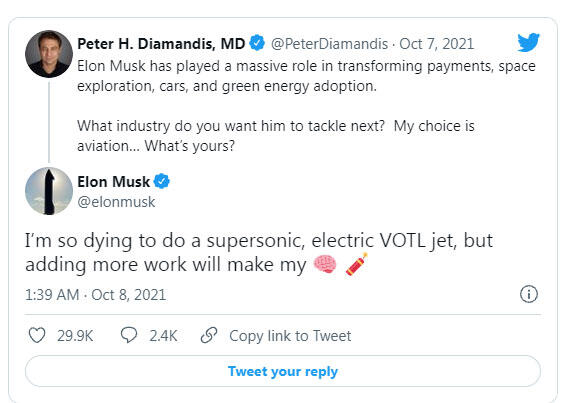Open the 1:39 AM Oct 8 timestamp
This screenshot has height=403, width=574.
coord(95,295)
